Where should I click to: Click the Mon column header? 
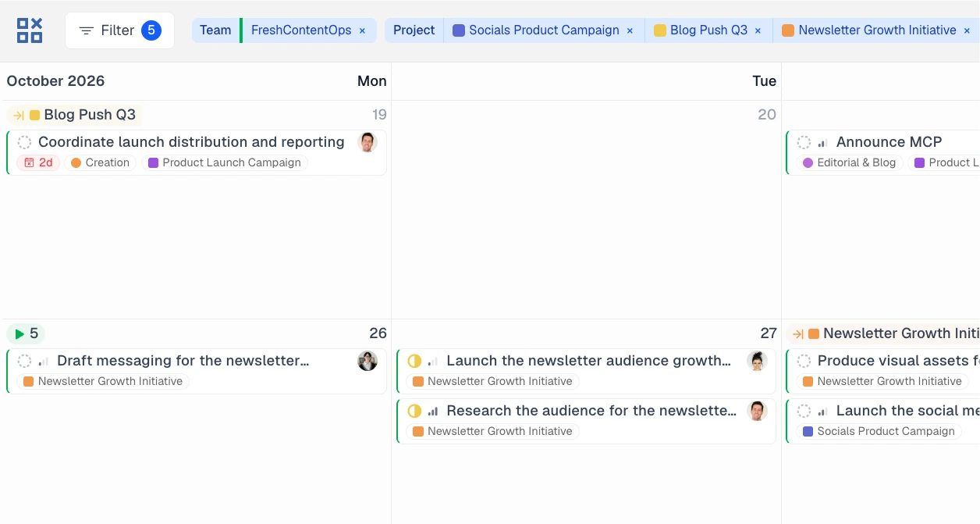click(x=372, y=81)
